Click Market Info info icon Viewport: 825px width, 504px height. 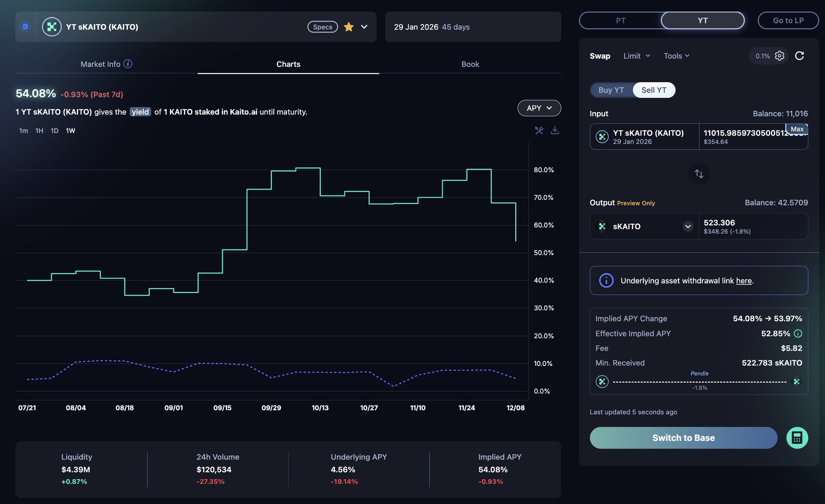(128, 64)
